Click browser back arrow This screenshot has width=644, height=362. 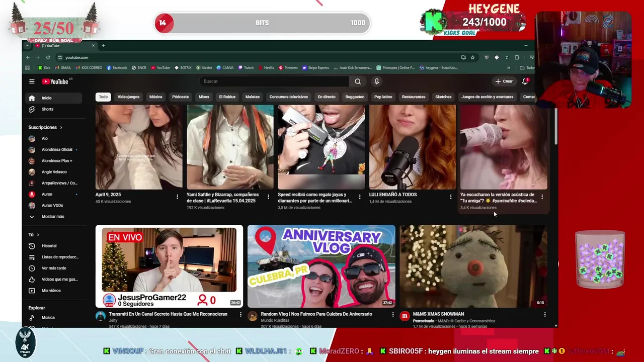[28, 57]
